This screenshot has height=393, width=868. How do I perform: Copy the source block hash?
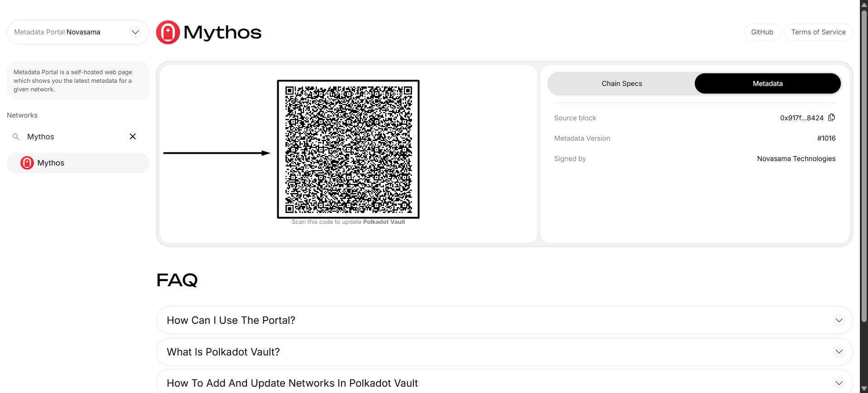click(831, 118)
